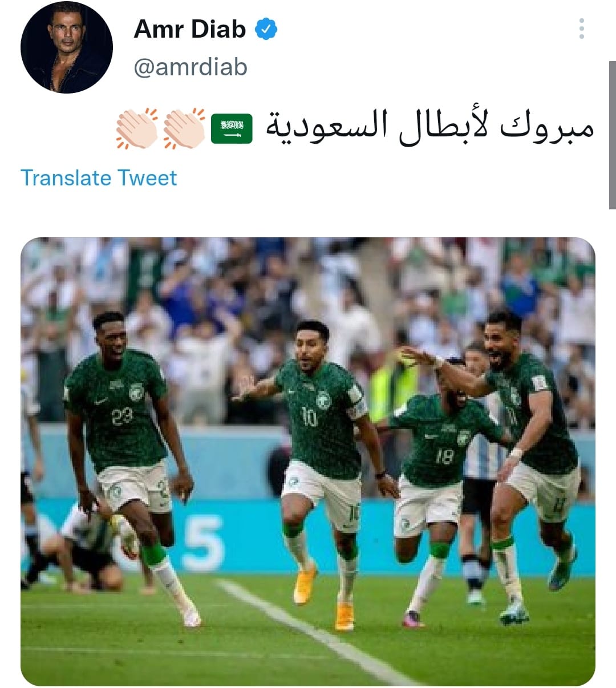Screen dimensions: 616x688
Task: Open the @amrdiab handle link
Action: click(x=191, y=67)
